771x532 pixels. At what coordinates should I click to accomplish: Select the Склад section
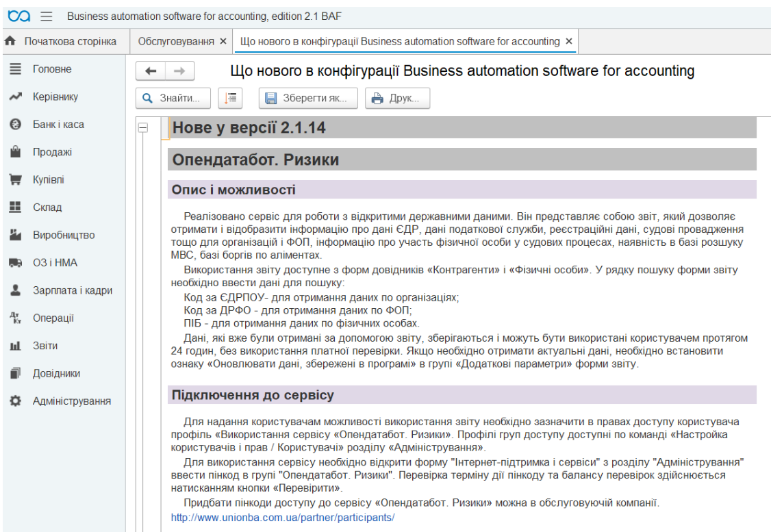47,207
